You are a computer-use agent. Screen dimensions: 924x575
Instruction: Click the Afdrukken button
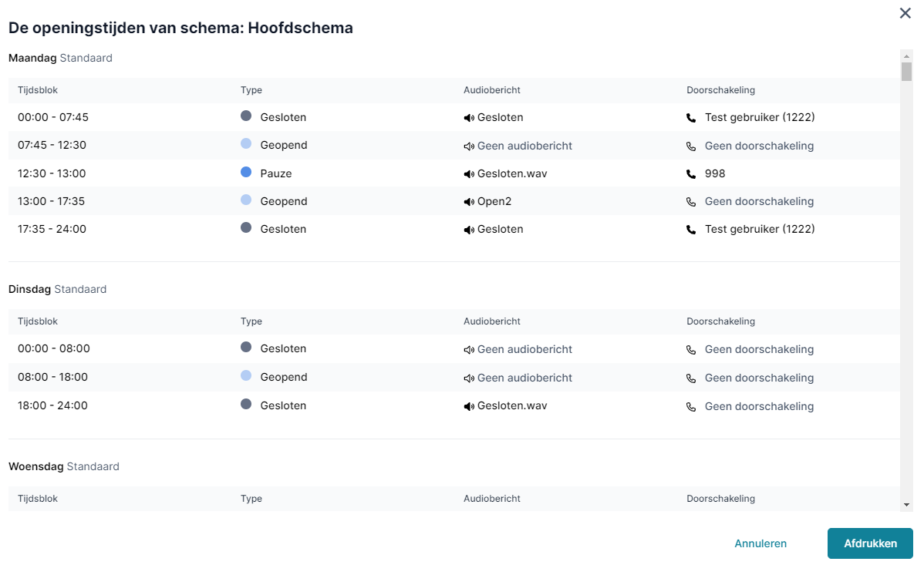[870, 543]
